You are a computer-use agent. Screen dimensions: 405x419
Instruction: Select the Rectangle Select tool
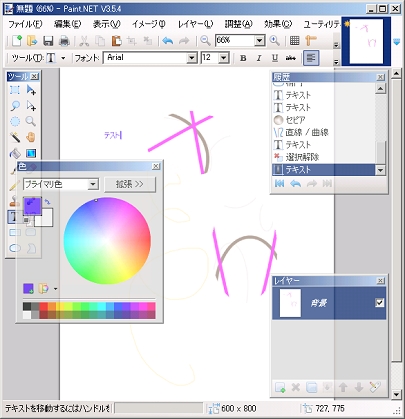[x=15, y=90]
